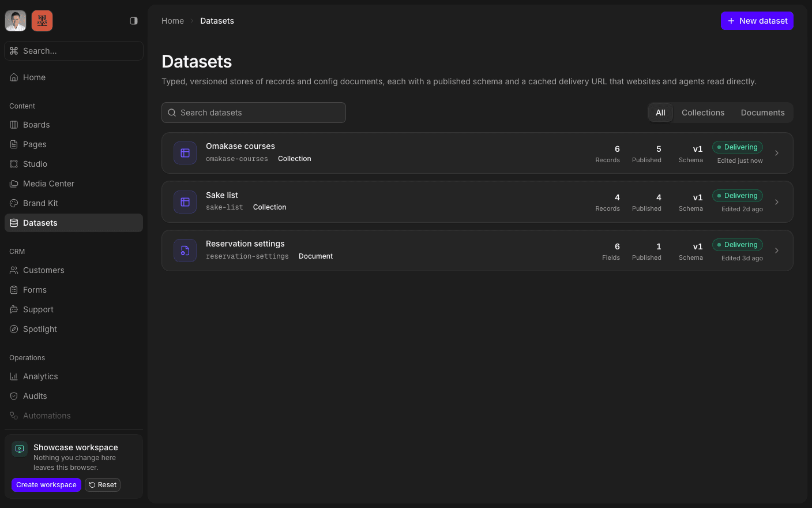Open Omakase courses via its chevron
Image resolution: width=812 pixels, height=508 pixels.
(x=777, y=153)
